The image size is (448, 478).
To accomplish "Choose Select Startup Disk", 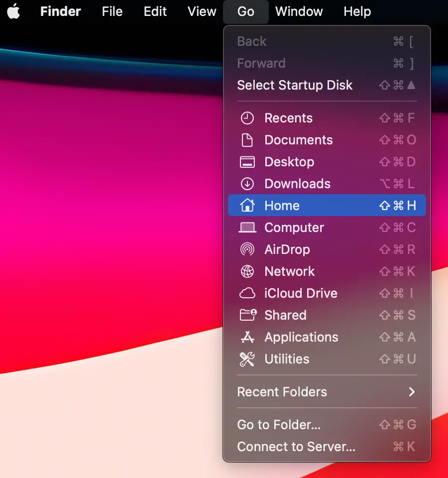I will [327, 85].
